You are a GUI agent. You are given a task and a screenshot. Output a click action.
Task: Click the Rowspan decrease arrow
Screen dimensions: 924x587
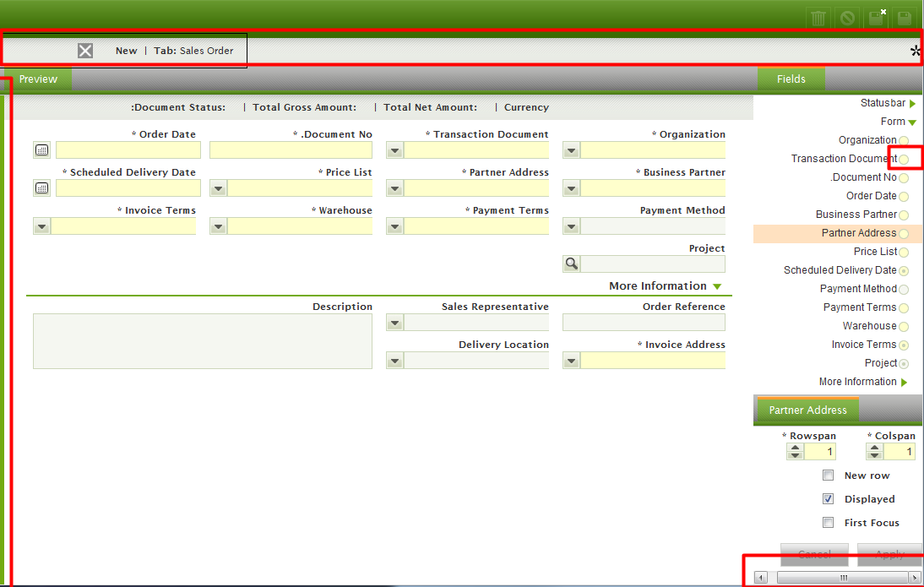point(796,455)
